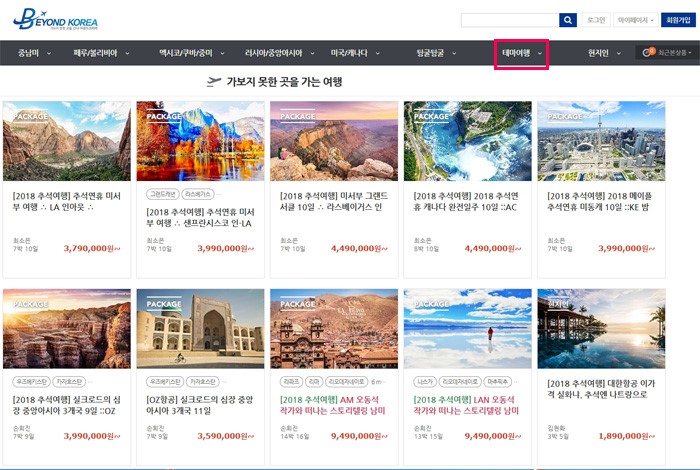
Task: Open the AM 오동석 작가 스토리텔링 남미 title
Action: pos(333,405)
